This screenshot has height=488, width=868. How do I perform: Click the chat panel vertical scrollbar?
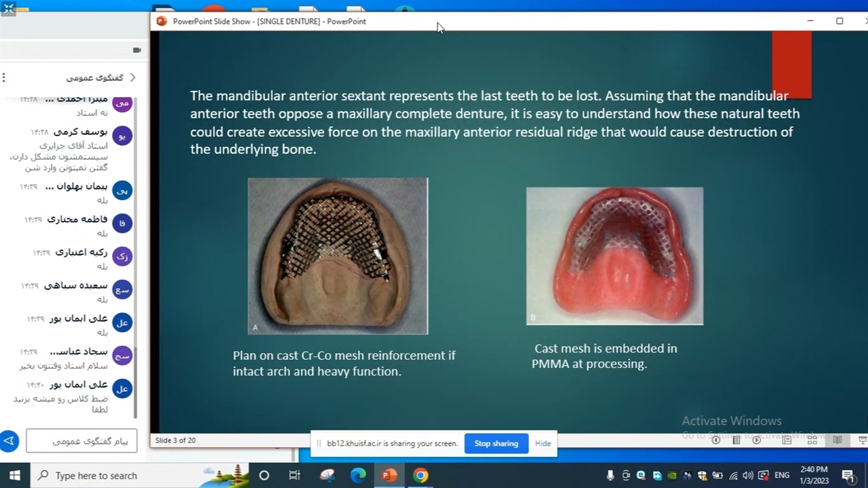tap(135, 258)
